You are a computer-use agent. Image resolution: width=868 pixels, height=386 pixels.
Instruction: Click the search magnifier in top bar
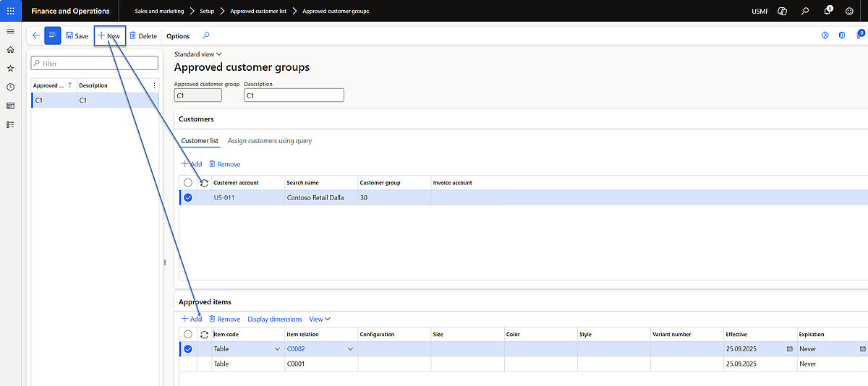[805, 11]
